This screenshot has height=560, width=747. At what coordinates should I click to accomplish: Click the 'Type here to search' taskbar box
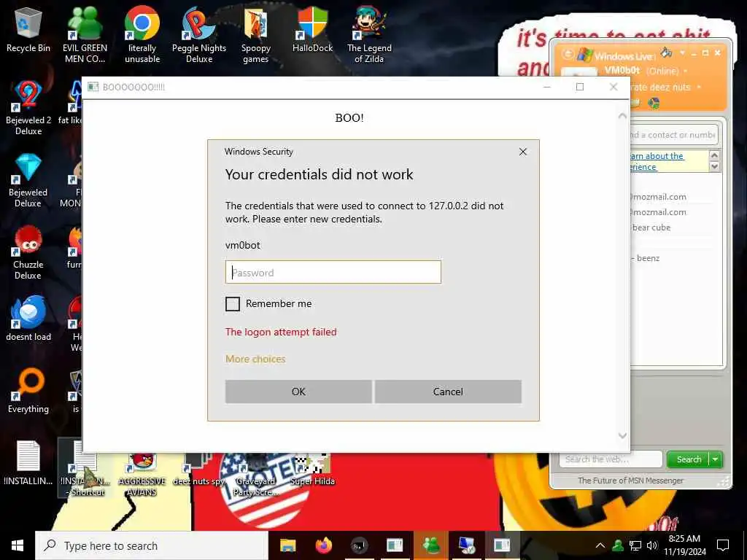152,545
